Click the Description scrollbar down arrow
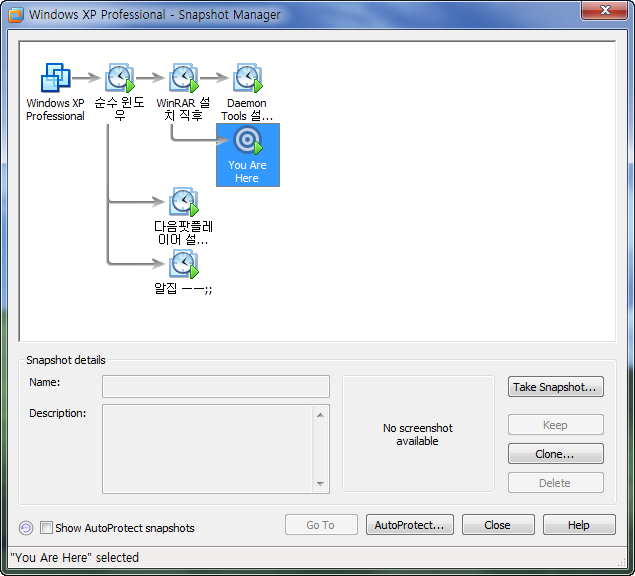The image size is (635, 576). [x=320, y=483]
